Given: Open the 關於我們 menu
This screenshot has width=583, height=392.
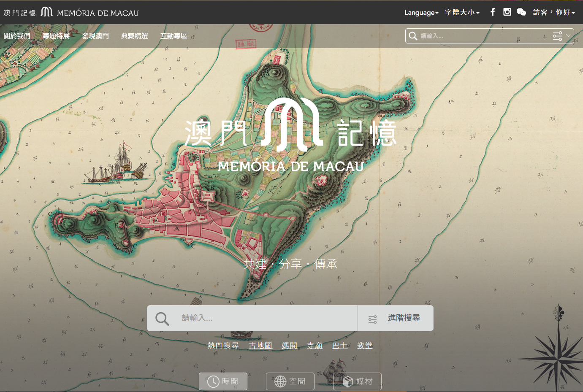Looking at the screenshot, I should point(17,36).
